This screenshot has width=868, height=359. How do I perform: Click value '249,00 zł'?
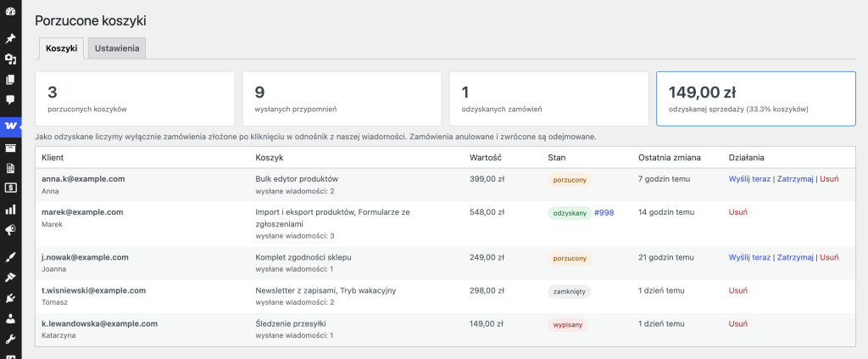click(487, 257)
